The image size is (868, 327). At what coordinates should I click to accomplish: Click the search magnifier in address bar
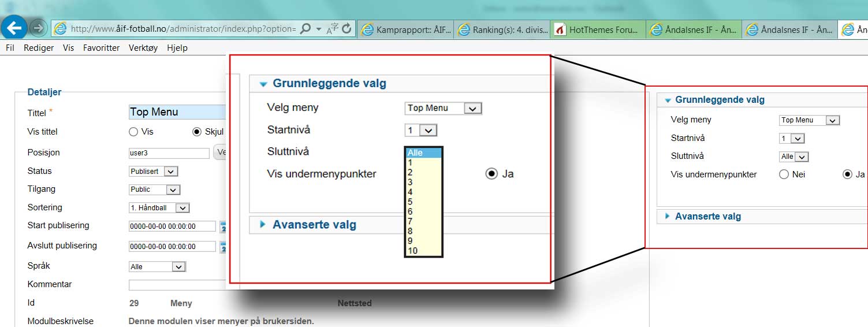(306, 28)
